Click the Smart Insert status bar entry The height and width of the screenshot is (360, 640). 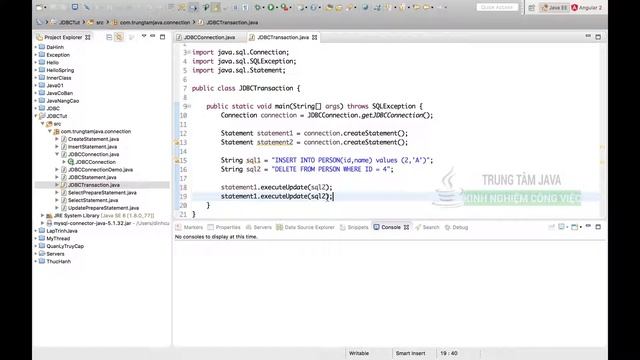410,353
